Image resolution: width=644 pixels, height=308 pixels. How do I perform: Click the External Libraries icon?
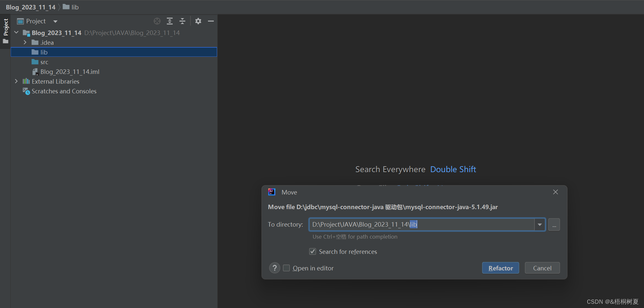tap(26, 81)
